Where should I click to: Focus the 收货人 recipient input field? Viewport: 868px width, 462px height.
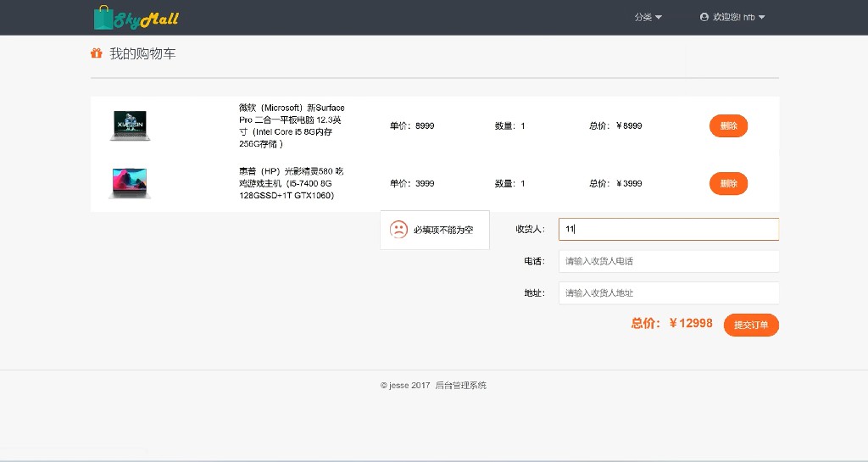pyautogui.click(x=668, y=229)
